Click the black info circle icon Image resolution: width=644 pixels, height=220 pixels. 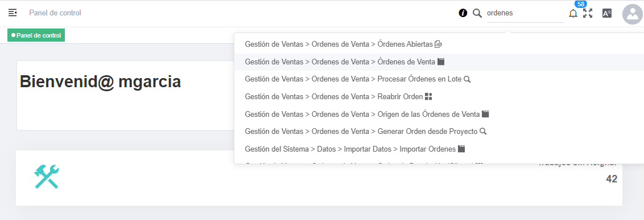pyautogui.click(x=463, y=13)
